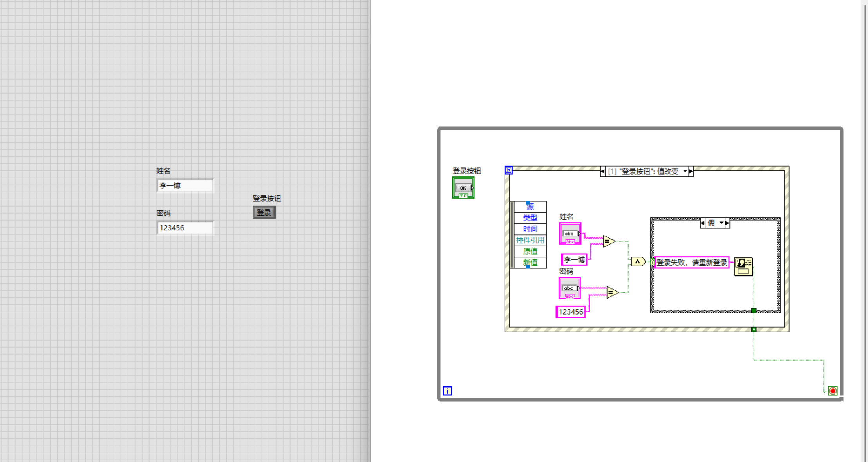
Task: Click the 登录按钮 Boolean terminal on block diagram
Action: pyautogui.click(x=463, y=188)
